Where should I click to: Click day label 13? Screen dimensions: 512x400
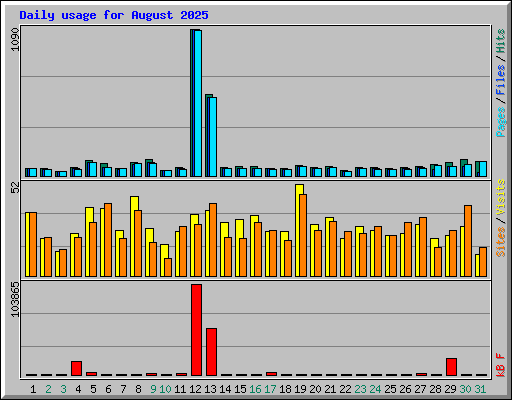[210, 389]
